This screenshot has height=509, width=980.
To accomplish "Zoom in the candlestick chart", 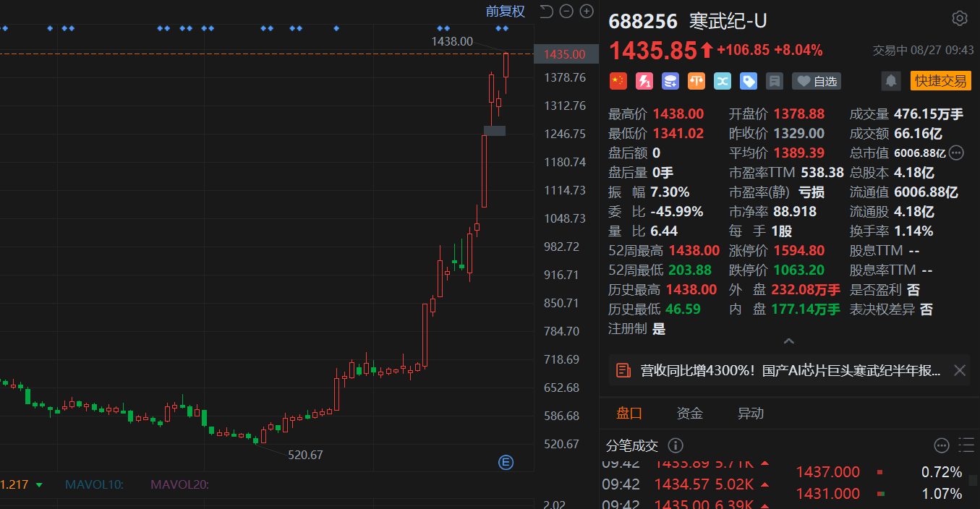I will [587, 11].
